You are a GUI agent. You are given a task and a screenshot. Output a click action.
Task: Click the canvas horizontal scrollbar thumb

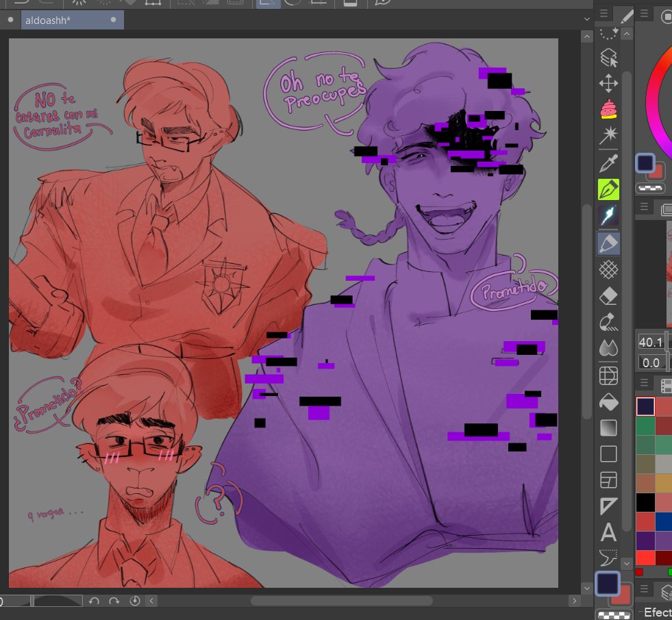pos(342,601)
